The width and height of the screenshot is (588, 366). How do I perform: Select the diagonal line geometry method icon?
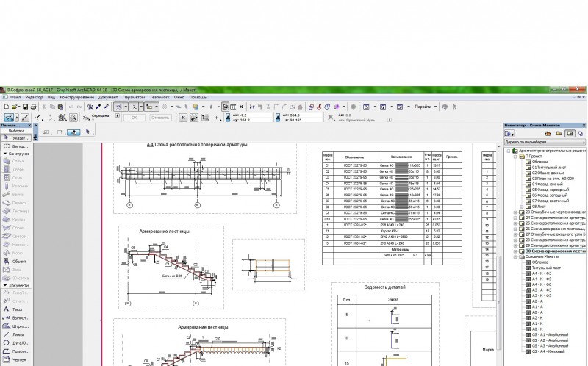[x=25, y=118]
